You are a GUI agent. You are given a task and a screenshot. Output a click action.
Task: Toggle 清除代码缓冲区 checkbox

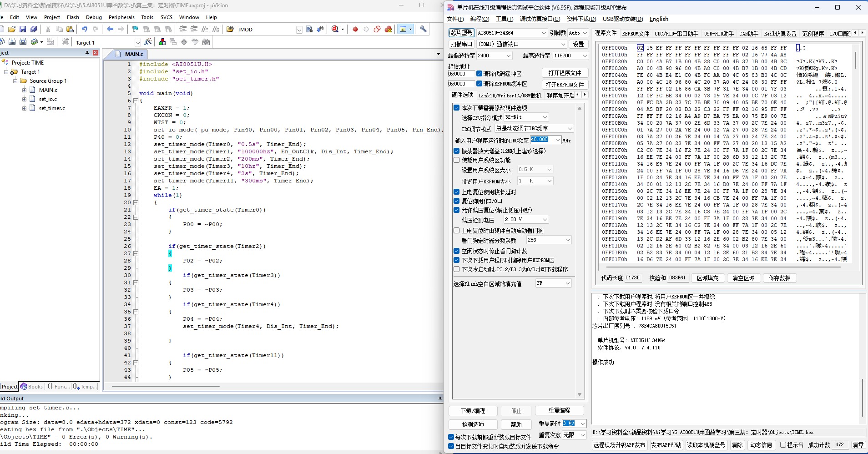(479, 74)
